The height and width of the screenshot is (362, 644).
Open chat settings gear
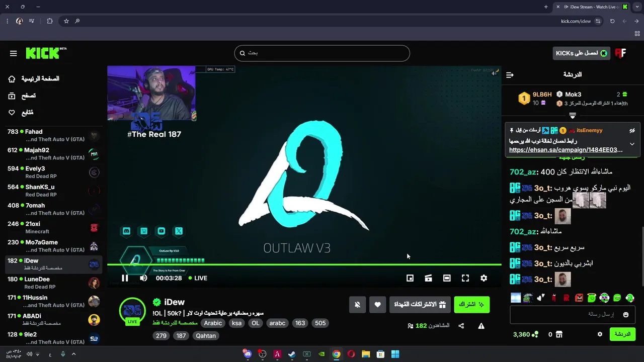(600, 334)
